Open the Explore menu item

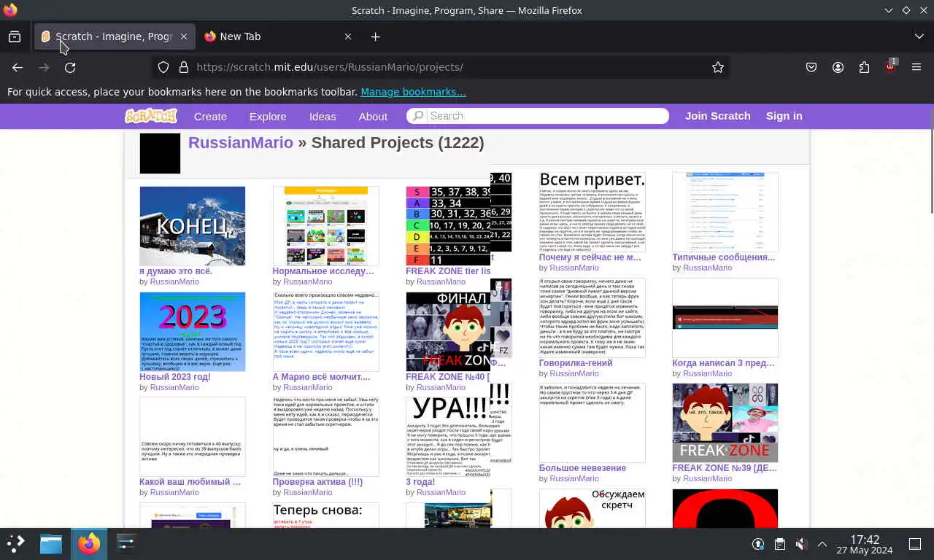[x=268, y=116]
